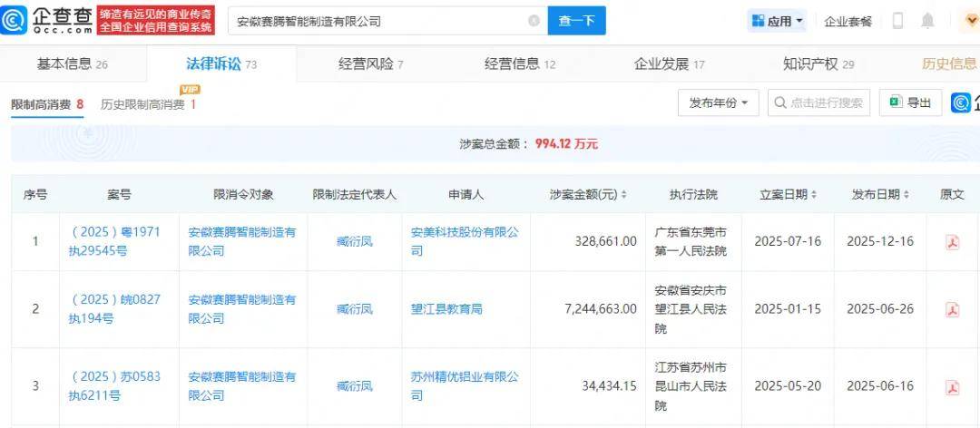The width and height of the screenshot is (980, 428).
Task: Open PDF for case row 1
Action: pyautogui.click(x=952, y=242)
